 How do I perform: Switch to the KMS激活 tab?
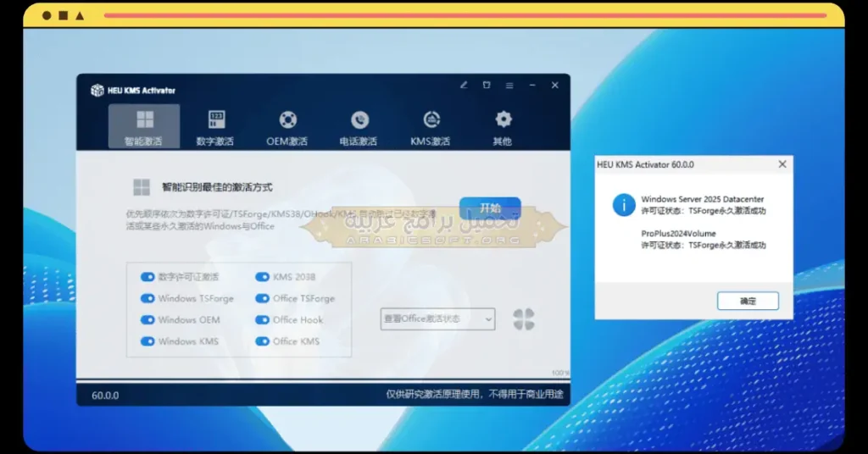click(431, 127)
